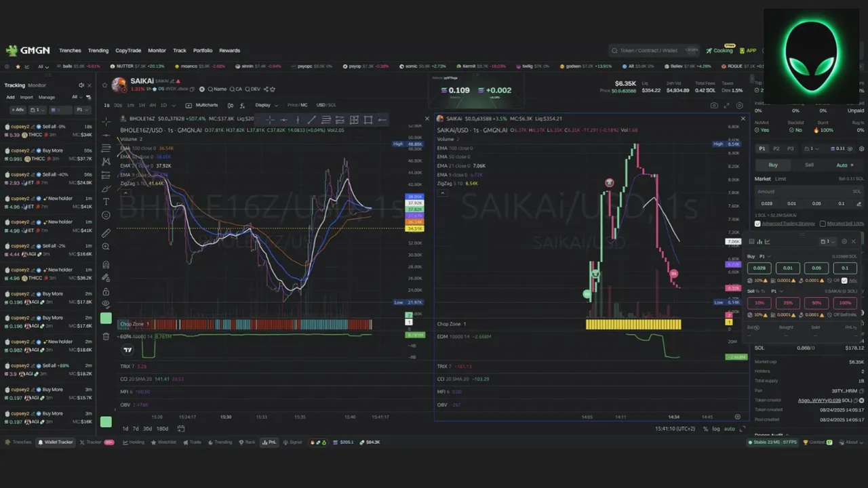This screenshot has height=488, width=868.
Task: Select the 1D timeframe
Action: pos(163,105)
